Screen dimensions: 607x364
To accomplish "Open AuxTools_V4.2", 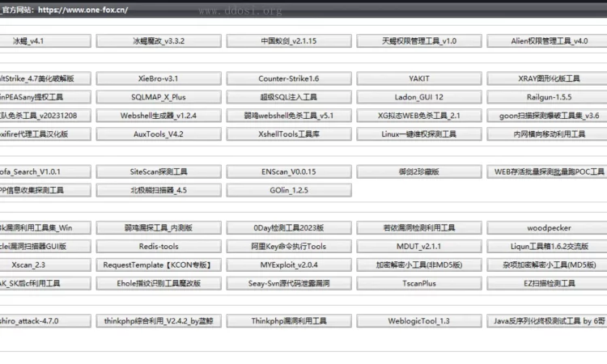I will click(159, 134).
